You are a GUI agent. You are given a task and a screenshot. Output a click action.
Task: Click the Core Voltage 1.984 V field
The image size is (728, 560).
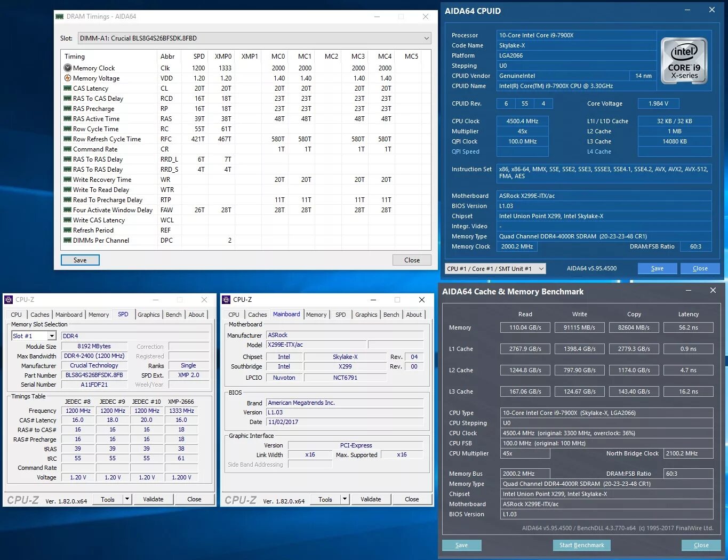click(658, 104)
